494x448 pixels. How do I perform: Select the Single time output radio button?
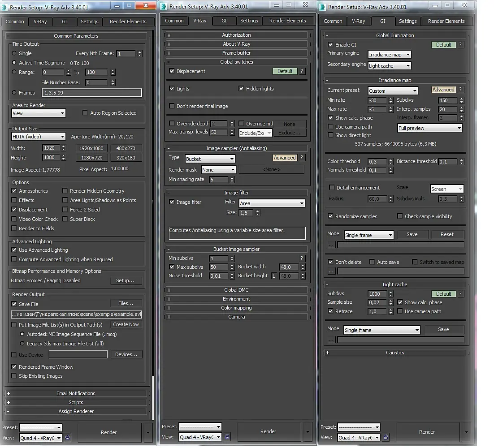click(x=14, y=53)
